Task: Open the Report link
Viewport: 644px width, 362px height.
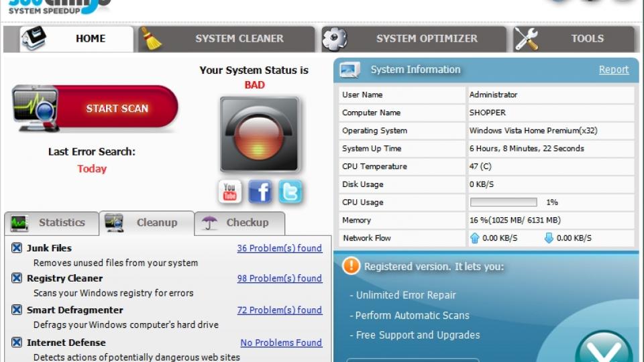Action: 614,69
